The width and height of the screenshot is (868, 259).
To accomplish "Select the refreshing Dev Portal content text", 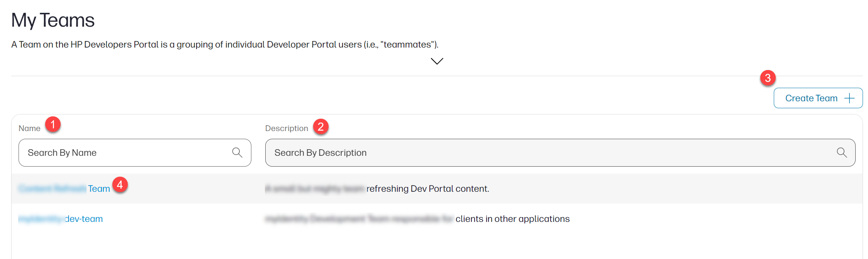I will [428, 189].
